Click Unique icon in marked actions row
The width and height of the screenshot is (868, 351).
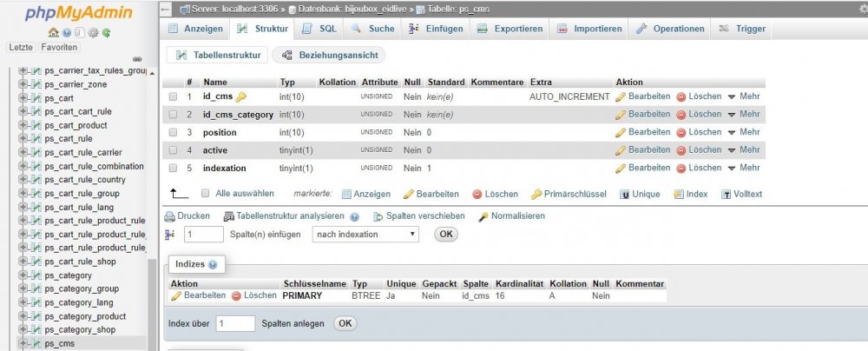pos(624,194)
